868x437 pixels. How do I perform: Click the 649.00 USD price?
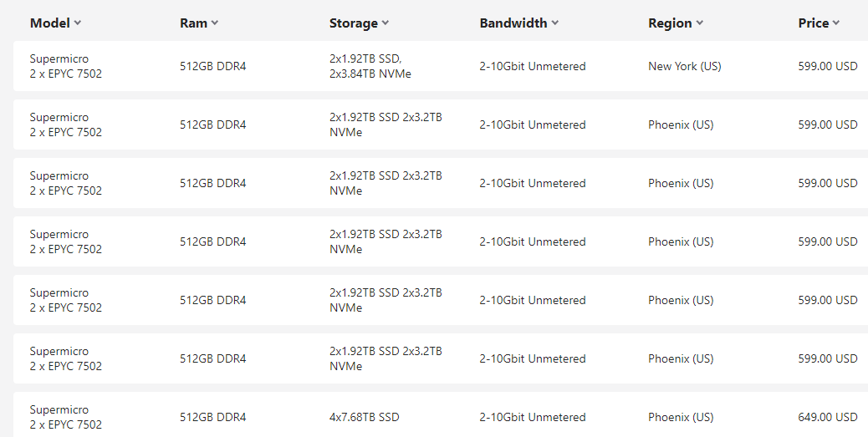tap(827, 417)
